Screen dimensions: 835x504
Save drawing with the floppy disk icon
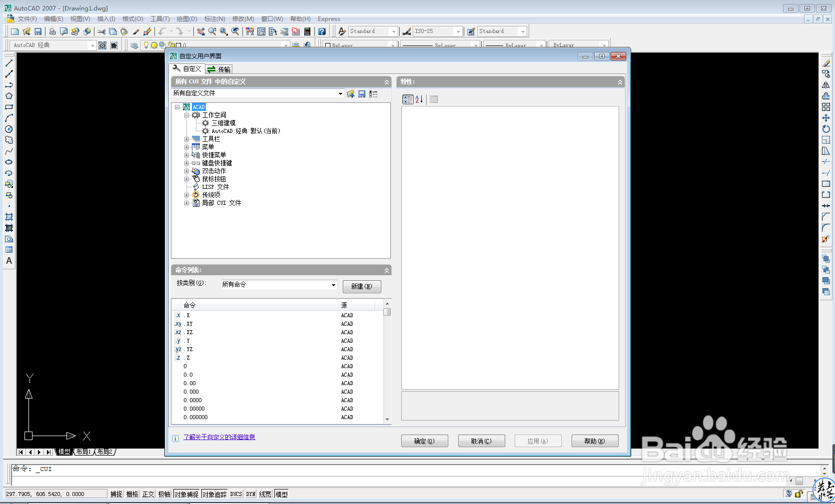tap(38, 31)
